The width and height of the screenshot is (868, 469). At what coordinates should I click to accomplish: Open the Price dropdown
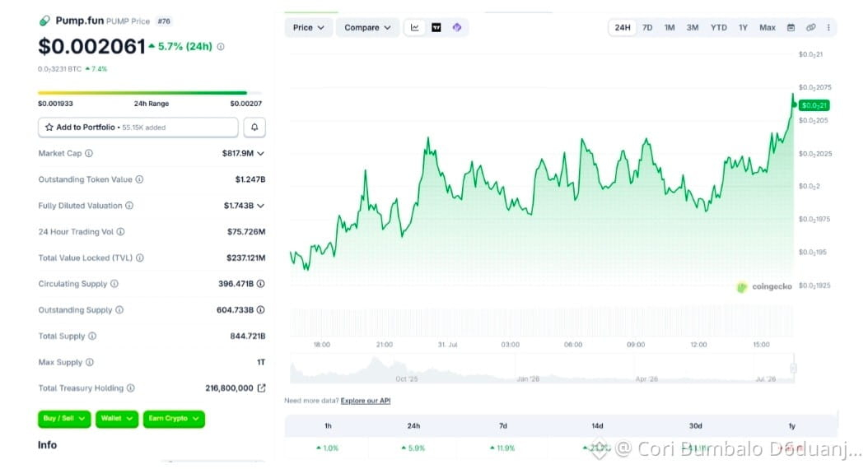[x=308, y=28]
